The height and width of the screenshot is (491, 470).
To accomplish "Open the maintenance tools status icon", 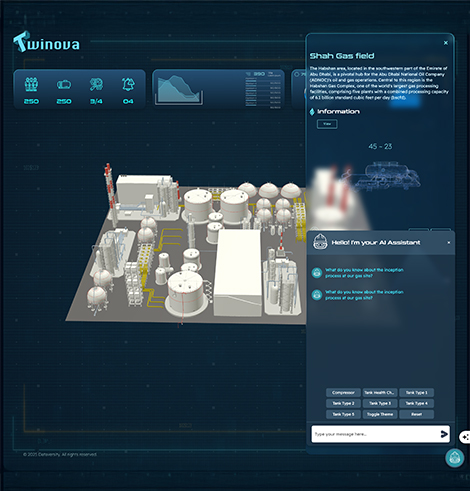I will point(96,85).
